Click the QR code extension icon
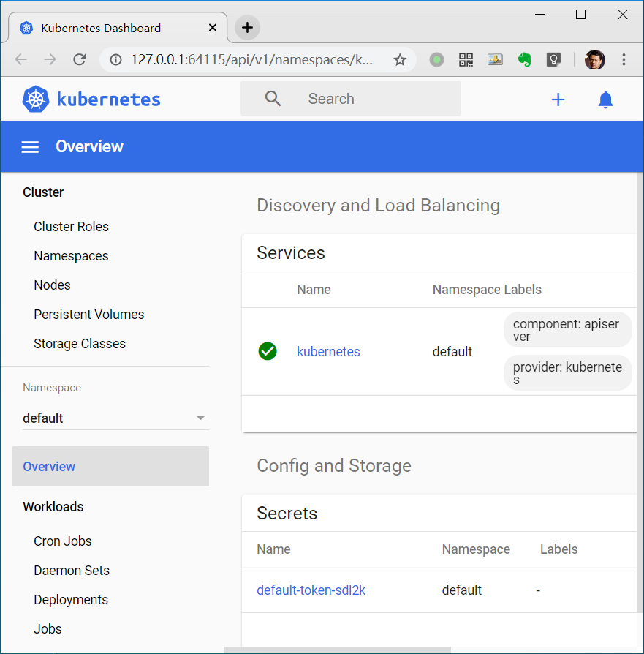This screenshot has width=644, height=654. pos(466,60)
